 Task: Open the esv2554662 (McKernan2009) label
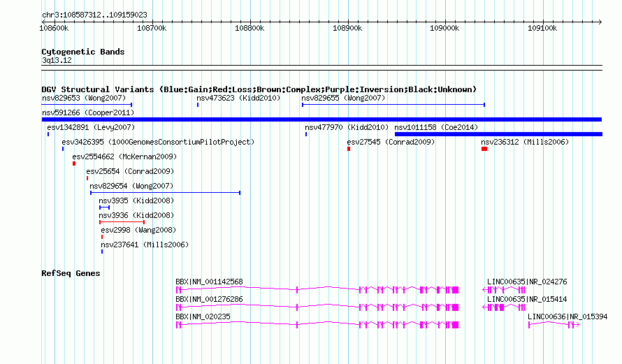124,156
